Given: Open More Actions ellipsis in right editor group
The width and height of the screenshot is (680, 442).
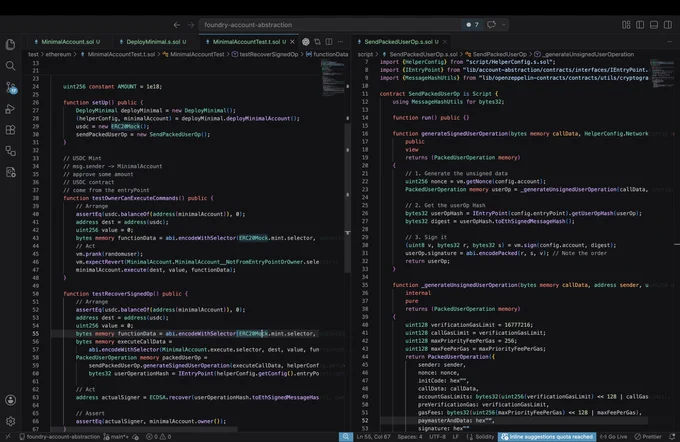Looking at the screenshot, I should tap(670, 42).
